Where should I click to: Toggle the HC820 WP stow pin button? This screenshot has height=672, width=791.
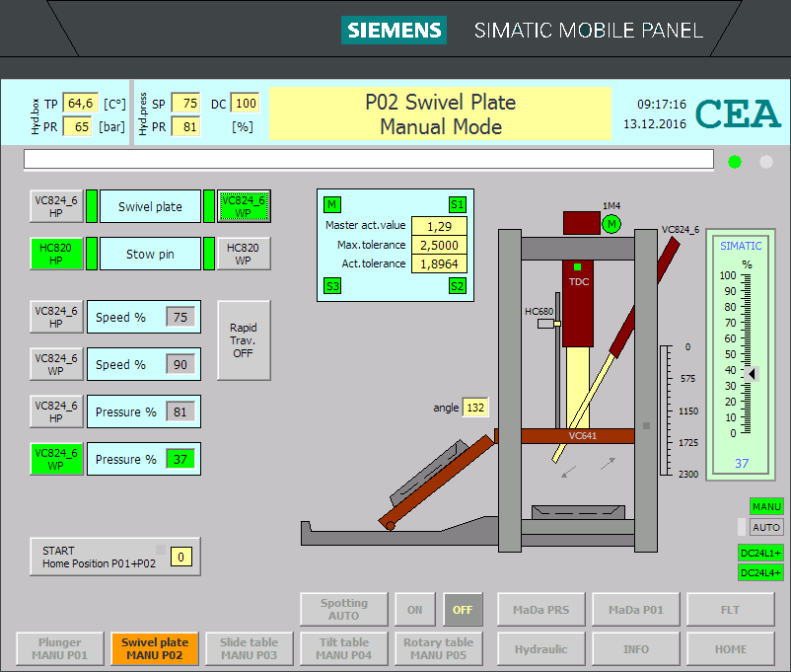(244, 254)
